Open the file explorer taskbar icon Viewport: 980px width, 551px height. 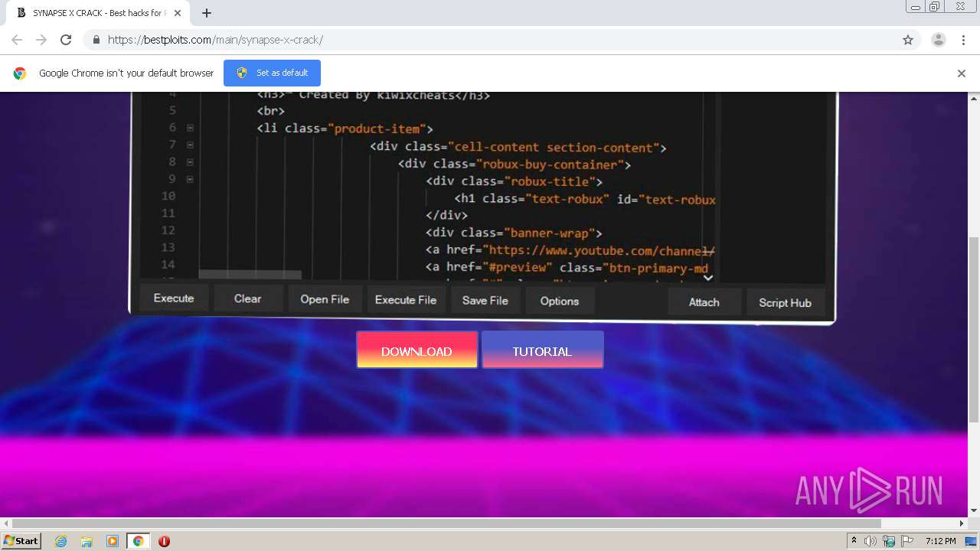click(x=87, y=541)
